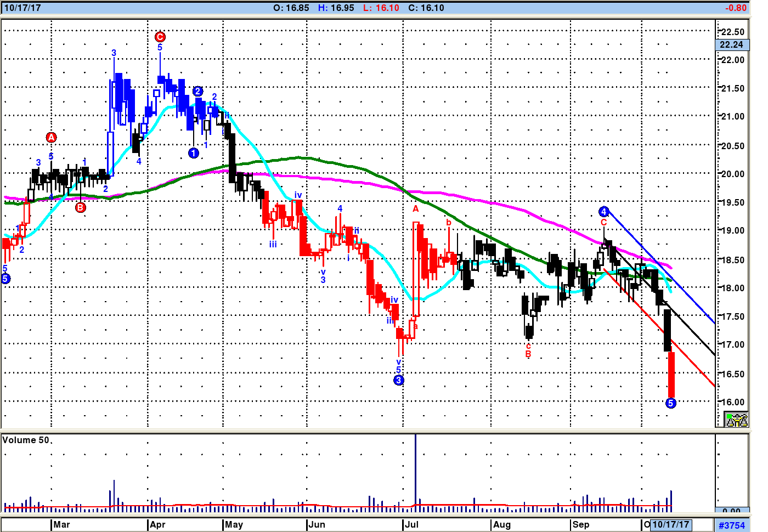Click the 19.50 price axis label
This screenshot has height=532, width=768.
click(x=733, y=202)
